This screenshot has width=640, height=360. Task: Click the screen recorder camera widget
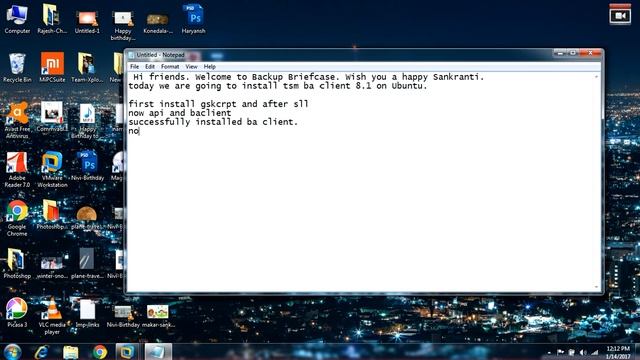(620, 16)
